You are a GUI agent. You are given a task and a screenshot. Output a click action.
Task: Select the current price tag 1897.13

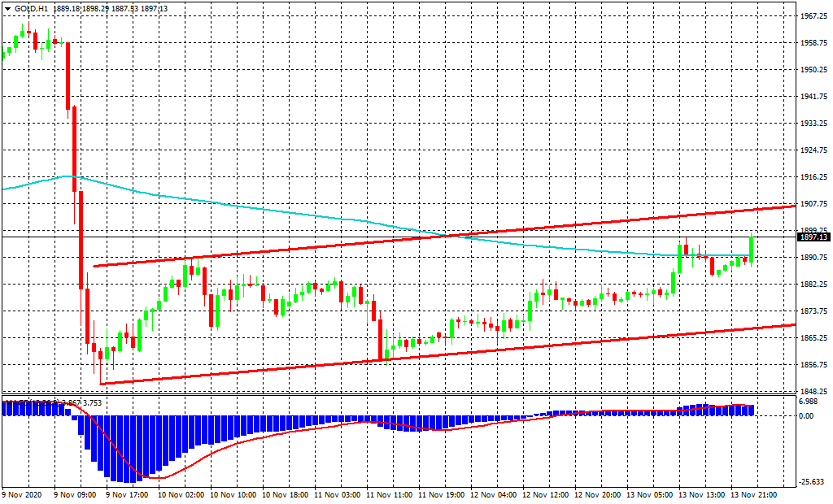[813, 237]
